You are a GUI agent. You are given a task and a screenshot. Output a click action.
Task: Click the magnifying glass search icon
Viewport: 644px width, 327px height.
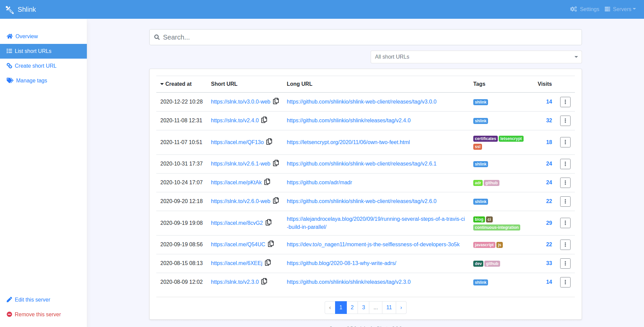[x=157, y=37]
